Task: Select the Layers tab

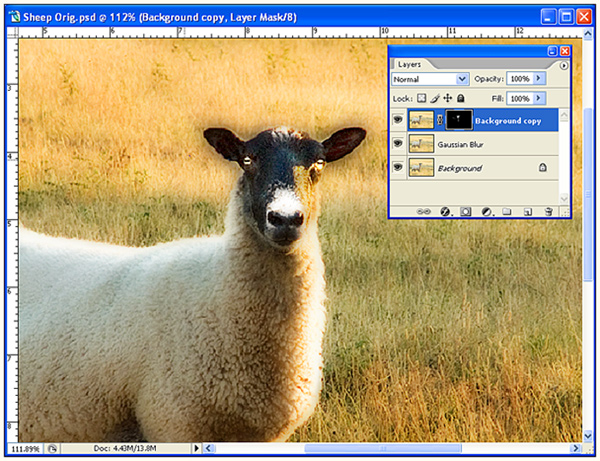Action: coord(409,64)
